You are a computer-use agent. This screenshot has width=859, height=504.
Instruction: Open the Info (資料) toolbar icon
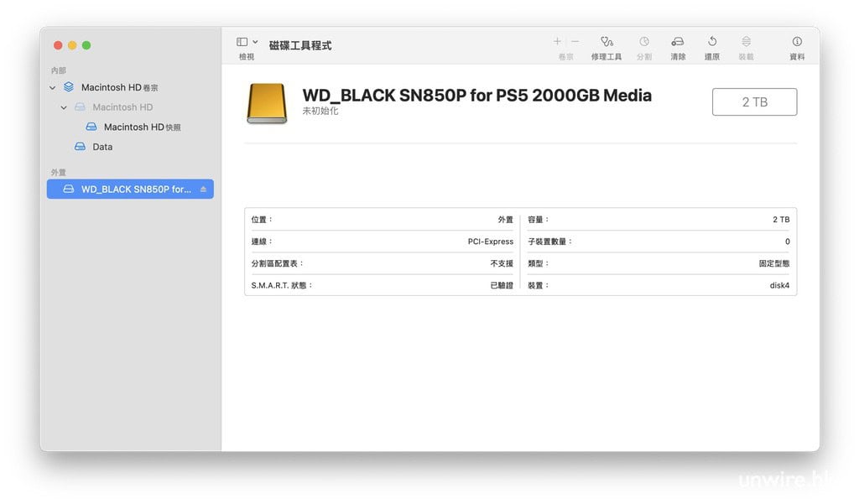coord(797,42)
